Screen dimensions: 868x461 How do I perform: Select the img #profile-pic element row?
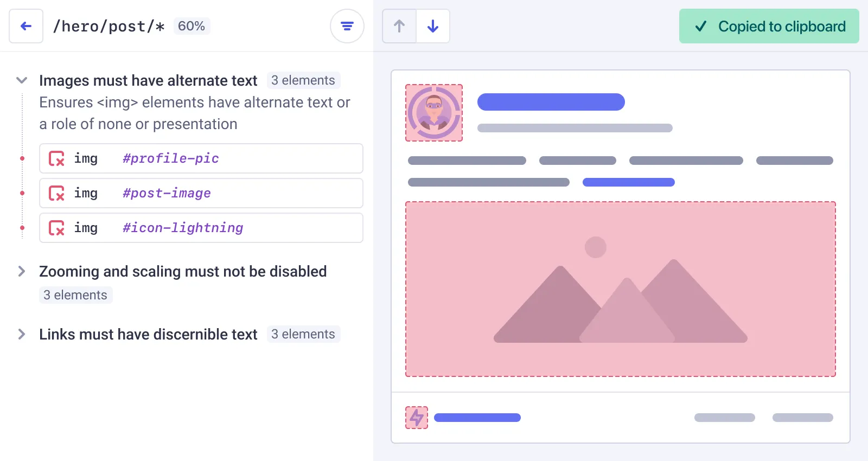point(201,158)
